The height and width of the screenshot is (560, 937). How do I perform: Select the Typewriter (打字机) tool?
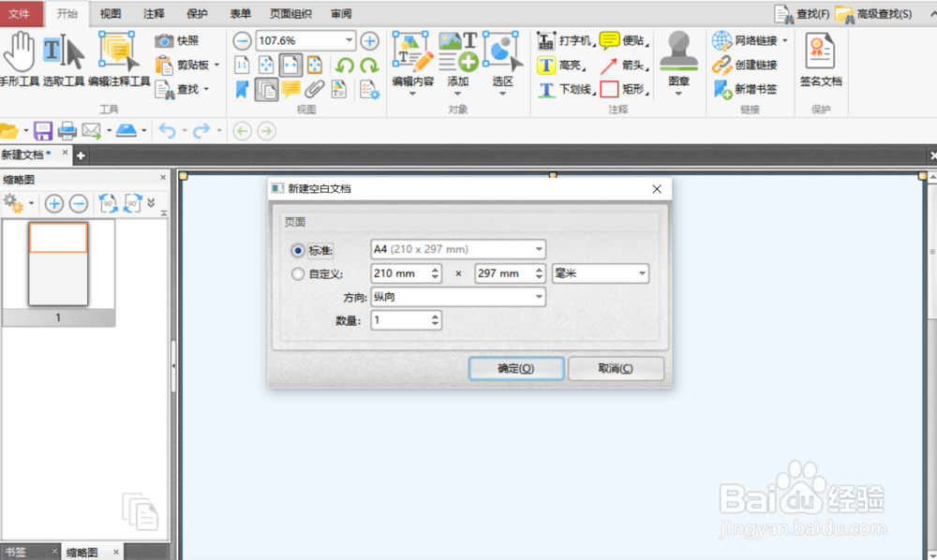click(565, 40)
